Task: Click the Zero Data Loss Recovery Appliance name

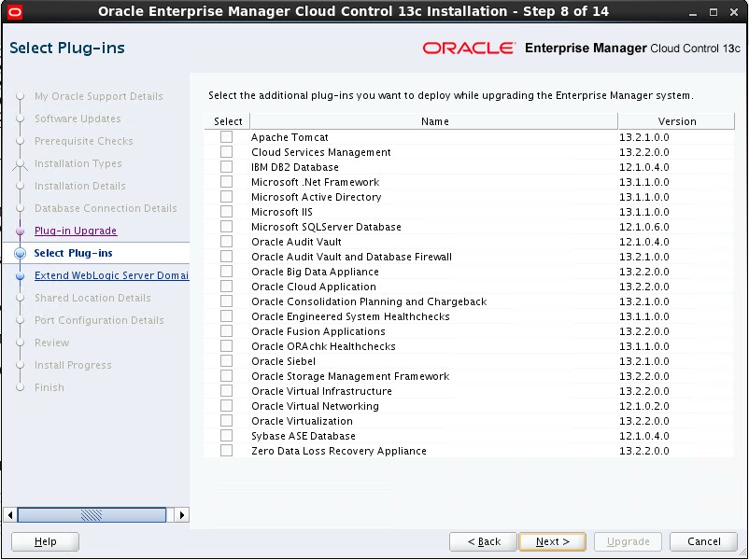Action: [x=339, y=451]
